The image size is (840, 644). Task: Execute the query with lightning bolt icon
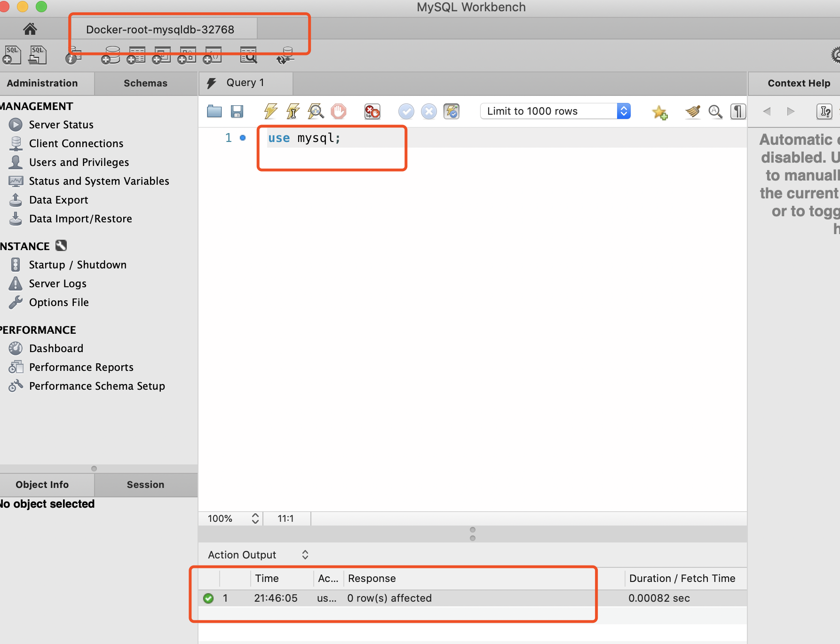click(x=270, y=111)
